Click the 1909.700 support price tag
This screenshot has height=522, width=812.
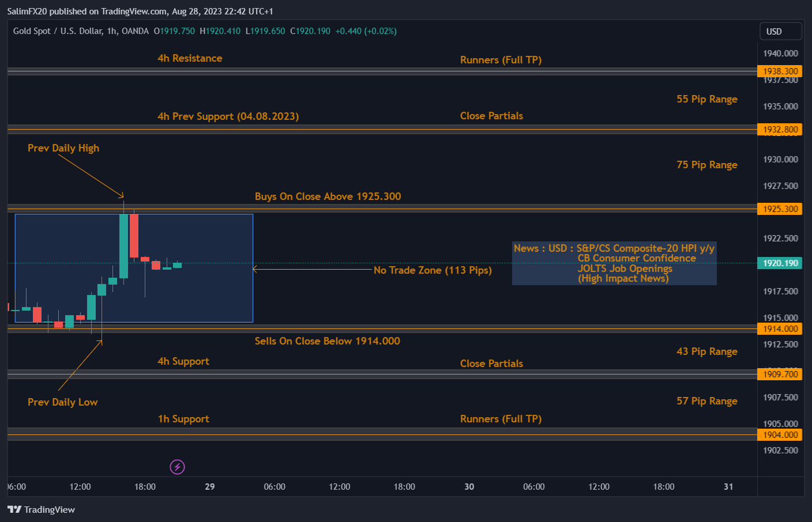click(x=780, y=375)
